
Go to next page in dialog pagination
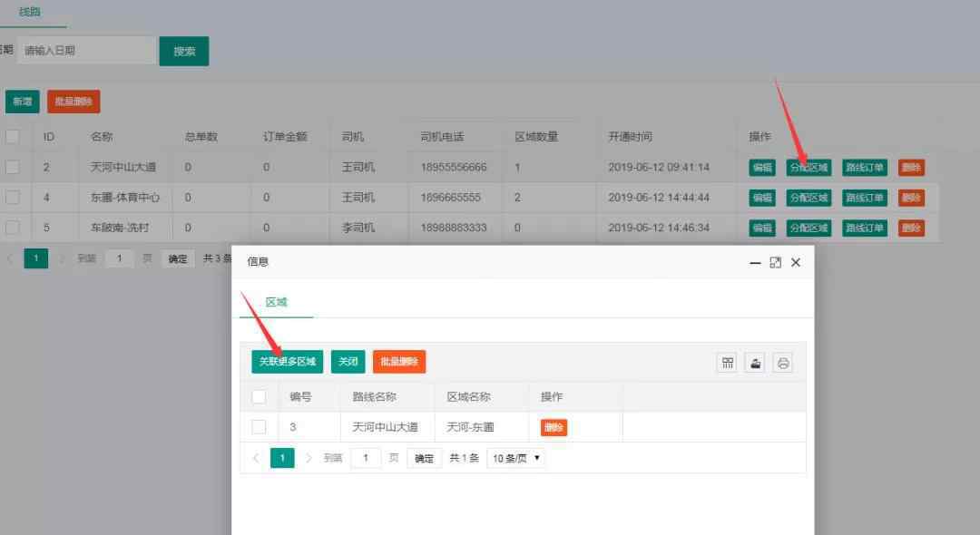click(x=309, y=458)
